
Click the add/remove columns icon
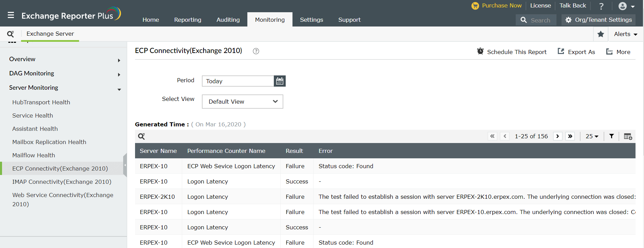(628, 136)
